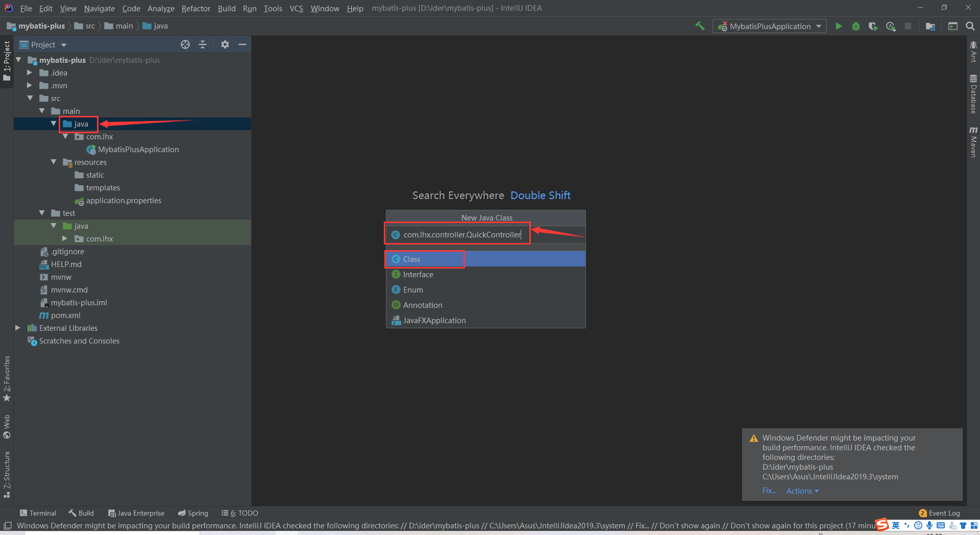
Task: Click the Sogou input method icon
Action: (883, 525)
